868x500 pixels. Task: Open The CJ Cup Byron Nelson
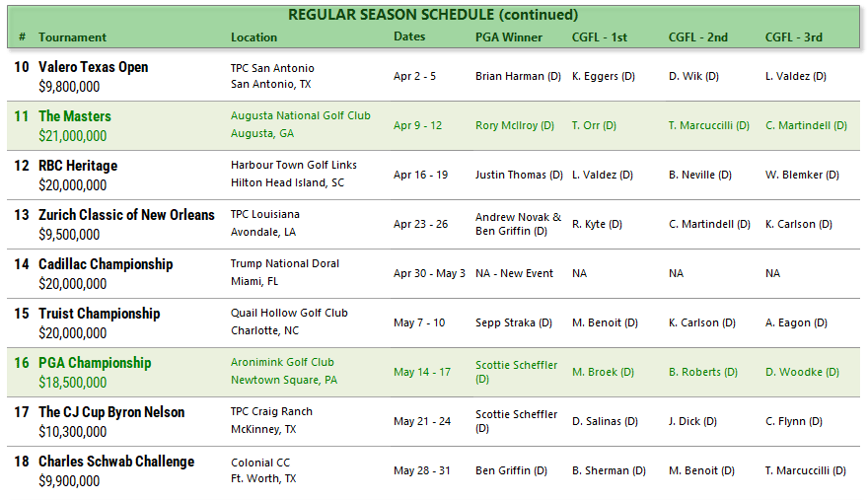point(111,412)
